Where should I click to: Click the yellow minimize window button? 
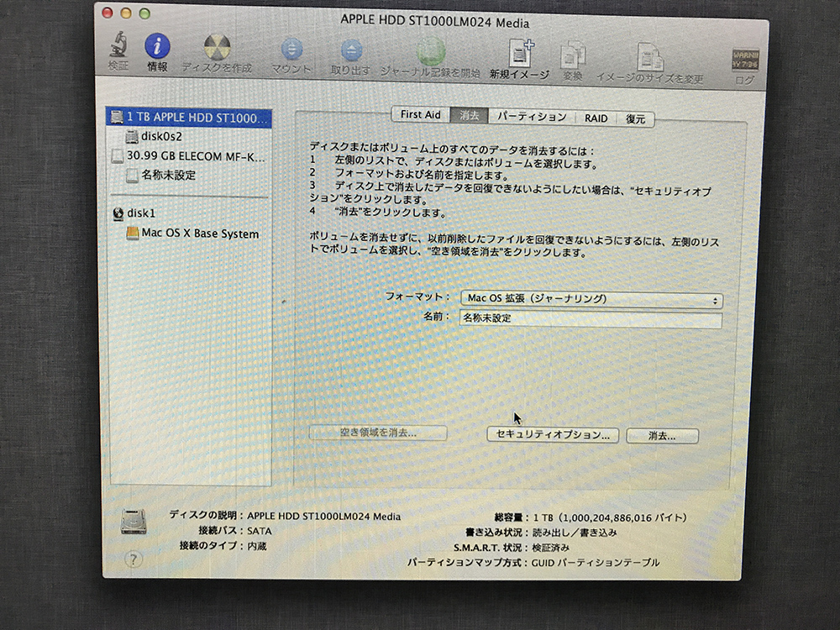point(126,13)
